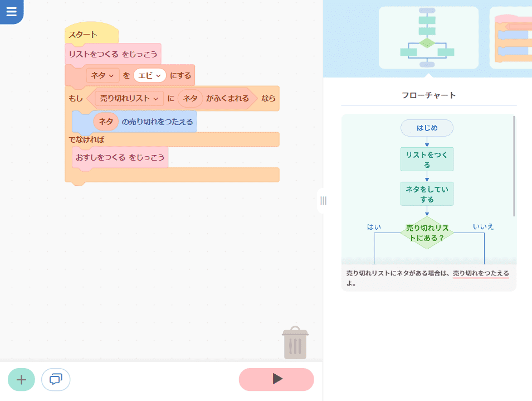
Task: Click the はじめ flowchart node
Action: (x=427, y=128)
